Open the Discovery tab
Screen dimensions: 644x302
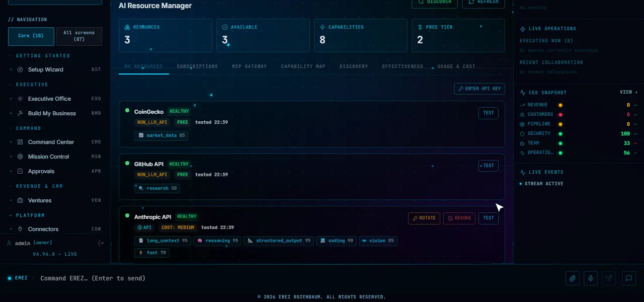(x=354, y=66)
